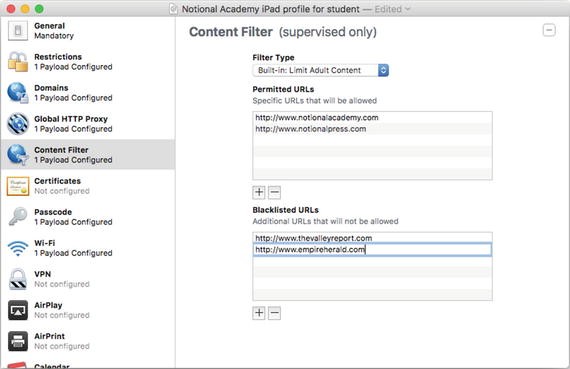570x369 pixels.
Task: Open the Passcode payload section
Action: pyautogui.click(x=88, y=217)
